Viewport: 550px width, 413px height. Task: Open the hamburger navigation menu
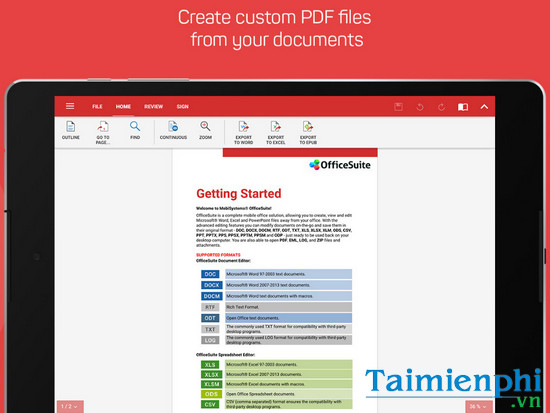[70, 106]
